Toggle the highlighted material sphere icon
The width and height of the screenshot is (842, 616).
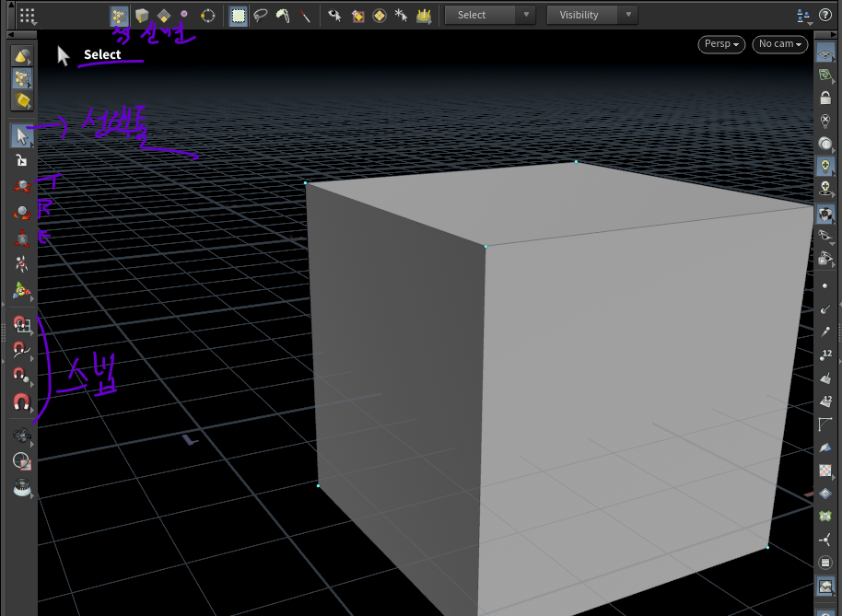point(825,215)
